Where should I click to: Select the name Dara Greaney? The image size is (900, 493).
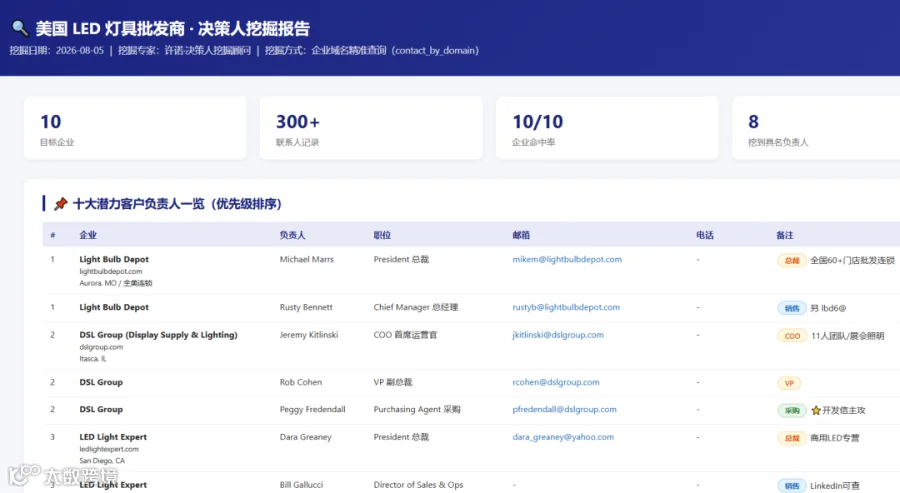[305, 437]
